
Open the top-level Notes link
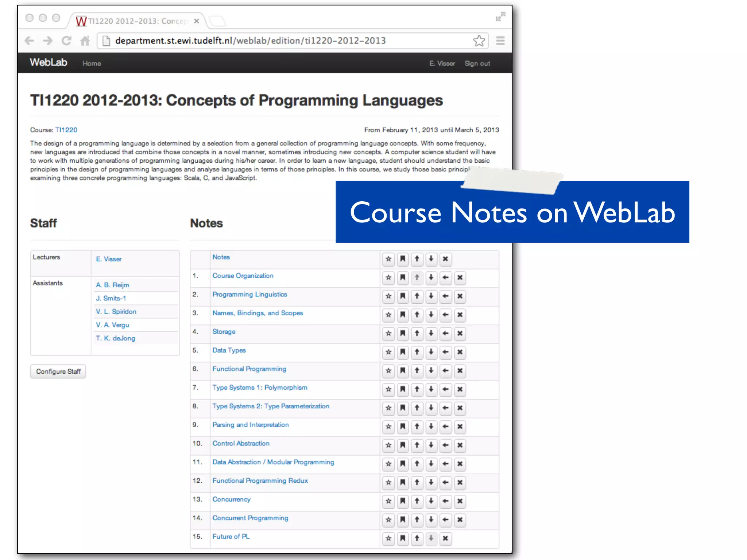coord(221,257)
